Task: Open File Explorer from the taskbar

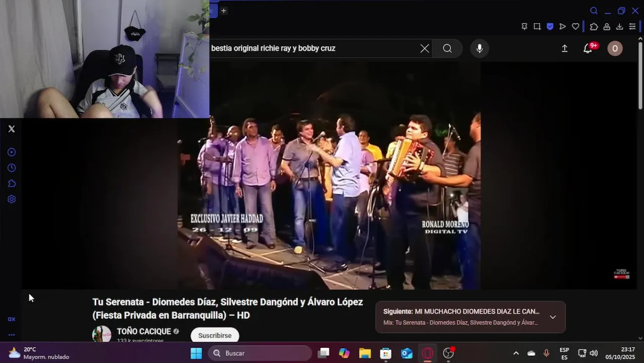Action: (365, 353)
